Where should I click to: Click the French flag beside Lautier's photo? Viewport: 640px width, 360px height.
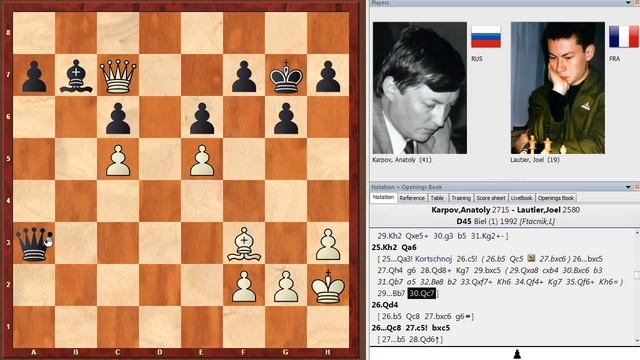tap(623, 37)
